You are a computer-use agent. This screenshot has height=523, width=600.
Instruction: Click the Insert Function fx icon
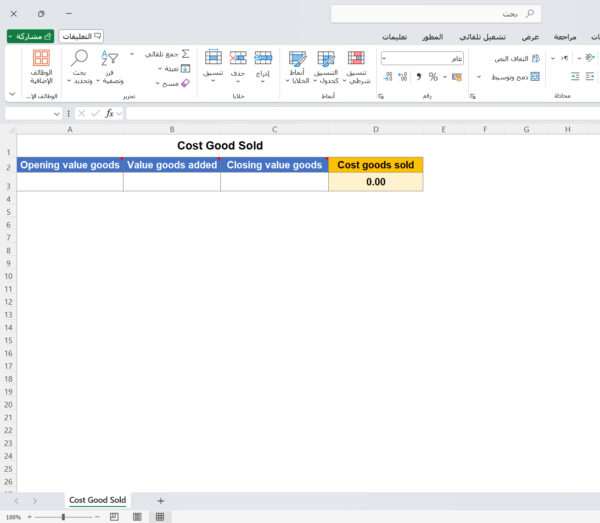[110, 114]
